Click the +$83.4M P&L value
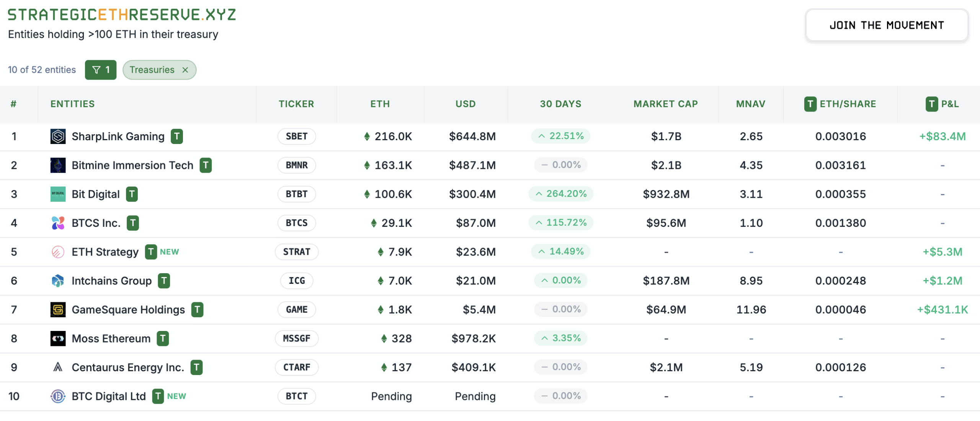The width and height of the screenshot is (980, 421). click(x=942, y=136)
